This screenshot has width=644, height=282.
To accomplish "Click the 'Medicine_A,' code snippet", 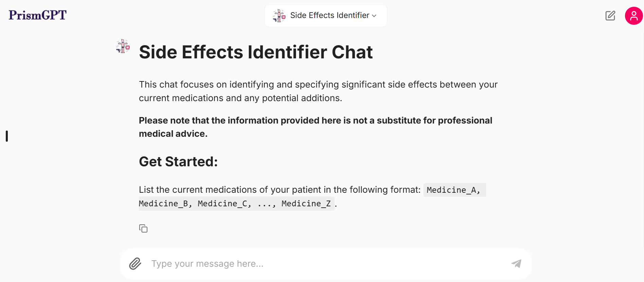I will tap(454, 190).
